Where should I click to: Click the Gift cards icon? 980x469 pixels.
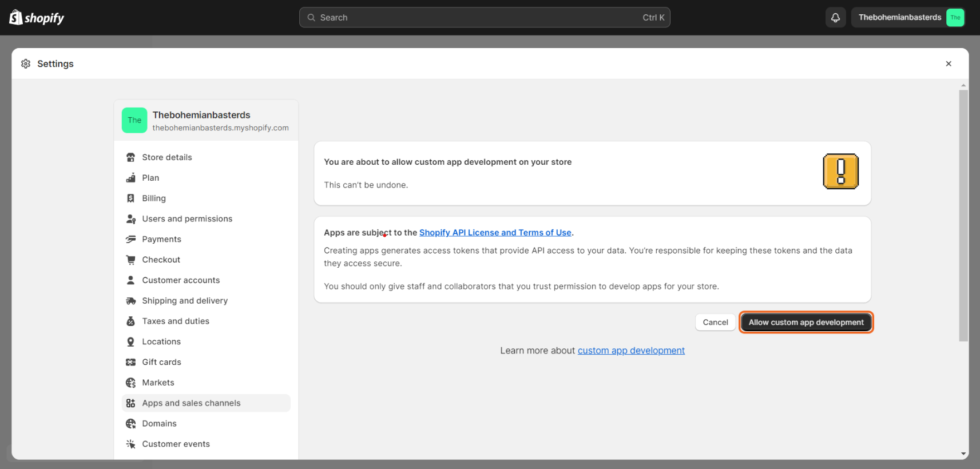coord(130,362)
